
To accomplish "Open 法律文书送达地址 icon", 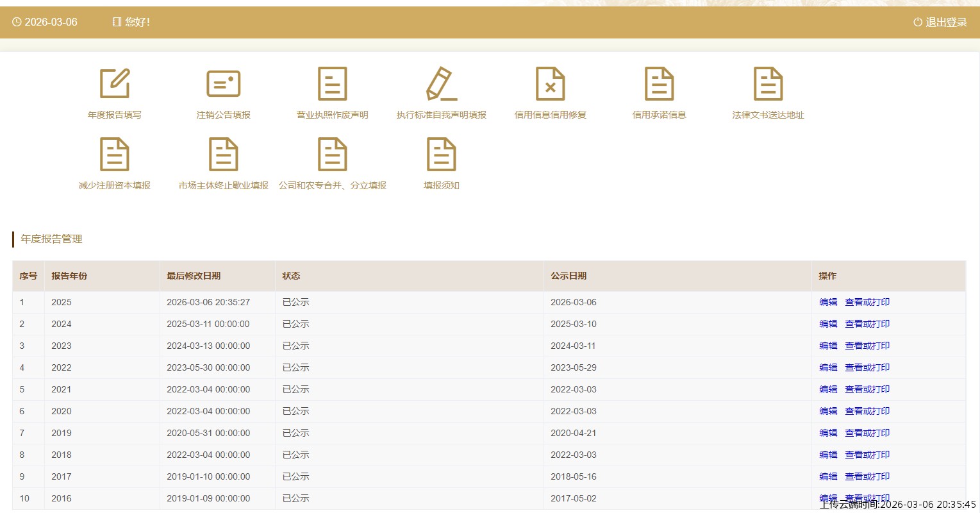I will click(768, 84).
